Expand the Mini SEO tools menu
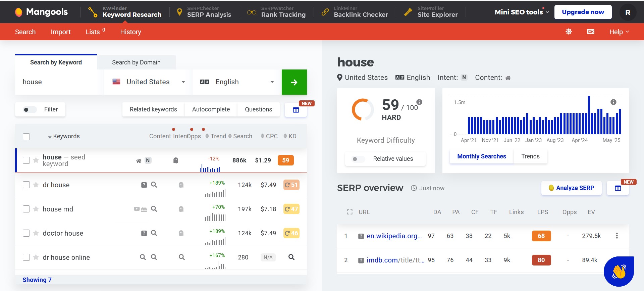The image size is (644, 291). [522, 12]
